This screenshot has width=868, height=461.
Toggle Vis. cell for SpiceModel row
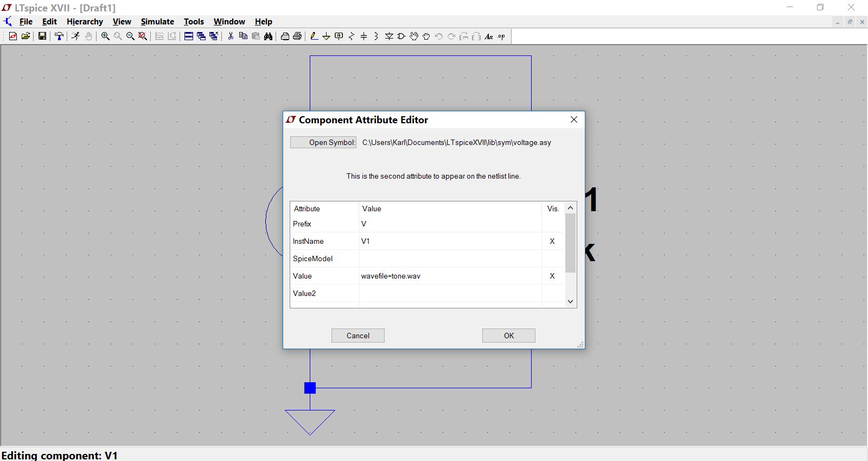pos(553,258)
